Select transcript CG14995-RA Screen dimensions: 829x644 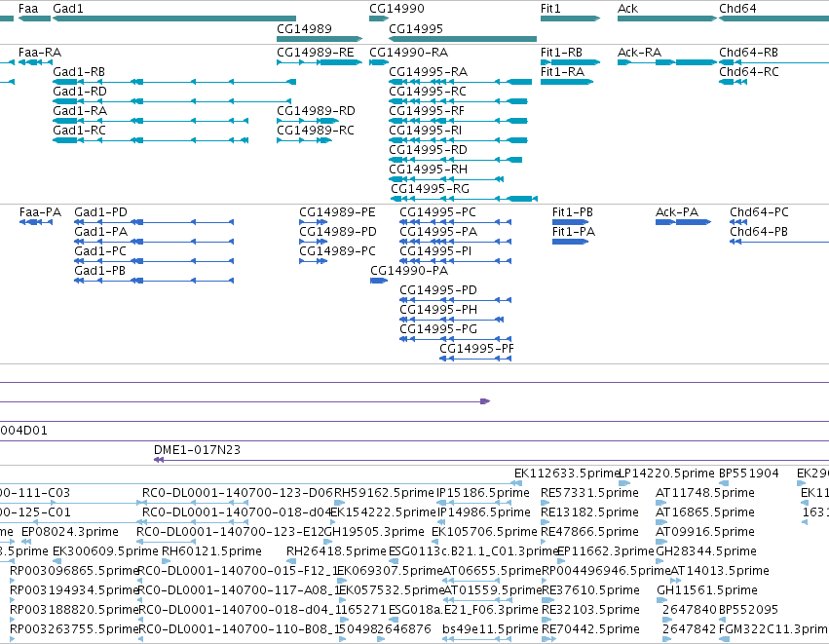tap(460, 82)
